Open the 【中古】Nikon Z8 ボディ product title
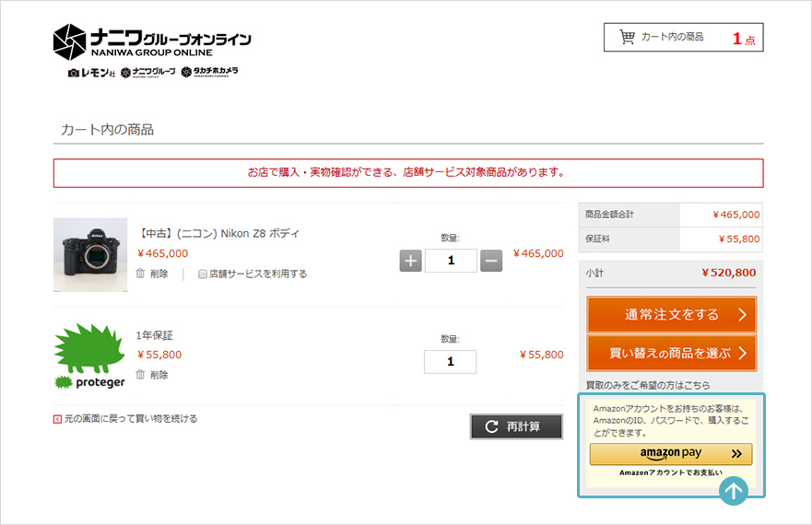 [x=218, y=233]
